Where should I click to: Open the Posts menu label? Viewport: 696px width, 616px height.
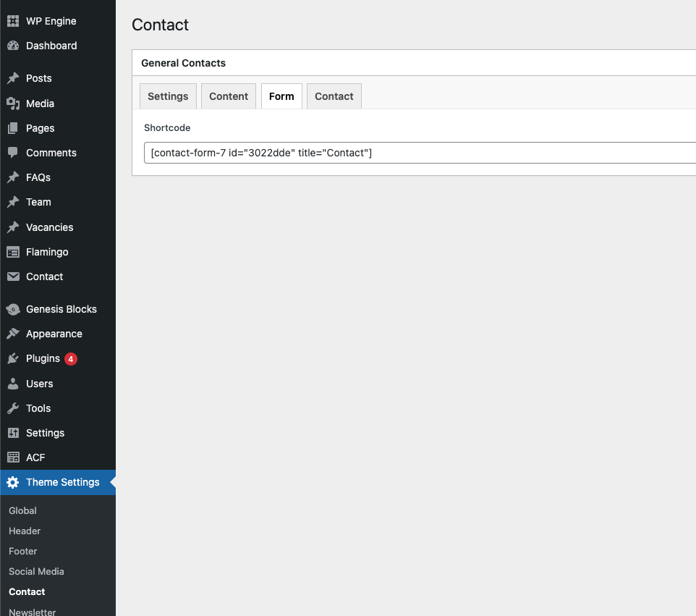[x=38, y=78]
